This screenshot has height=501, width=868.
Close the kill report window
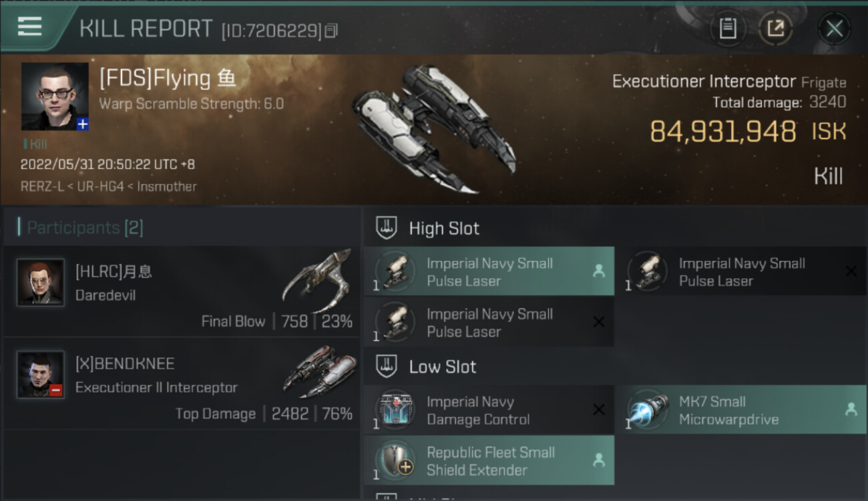(x=834, y=29)
